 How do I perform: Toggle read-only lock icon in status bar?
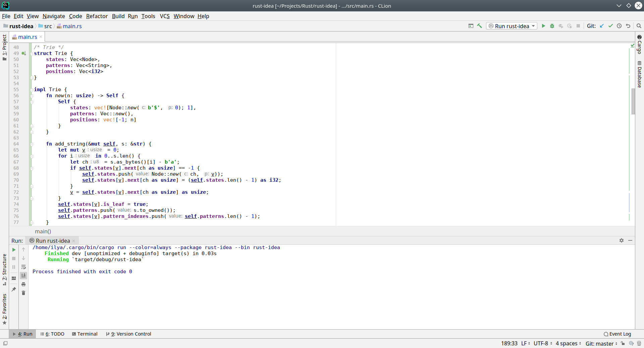coord(623,343)
